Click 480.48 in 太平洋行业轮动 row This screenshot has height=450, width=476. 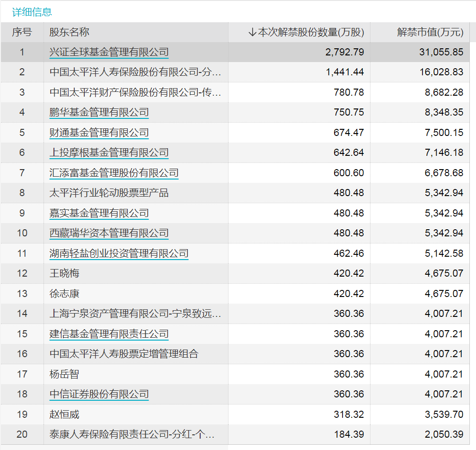[349, 193]
